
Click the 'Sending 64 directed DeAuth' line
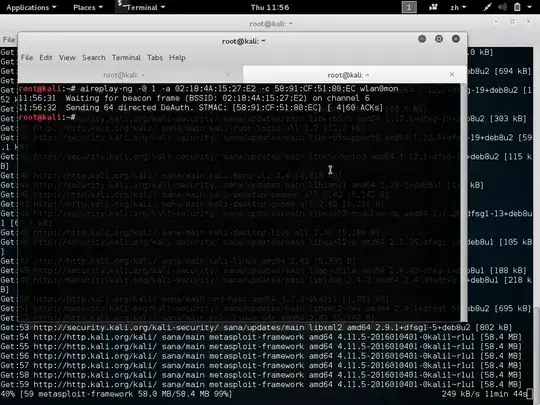pos(201,108)
